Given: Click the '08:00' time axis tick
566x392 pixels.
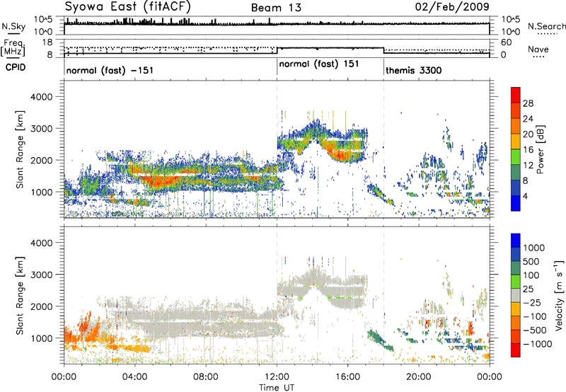Looking at the screenshot, I should coord(206,377).
